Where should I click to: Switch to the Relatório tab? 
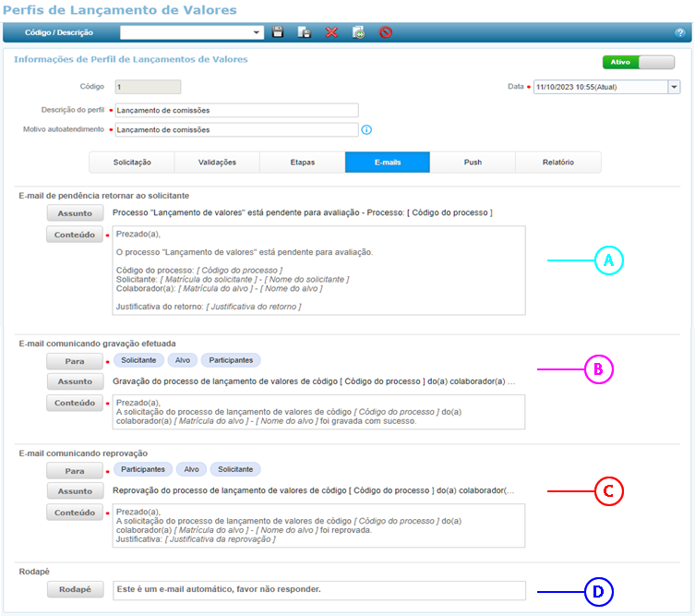tap(558, 162)
